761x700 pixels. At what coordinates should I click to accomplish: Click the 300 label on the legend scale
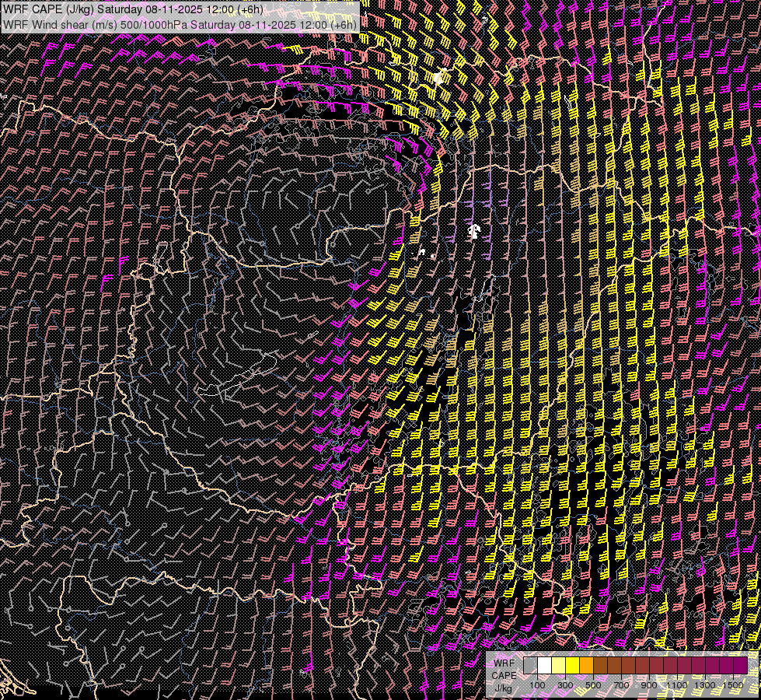pyautogui.click(x=565, y=684)
